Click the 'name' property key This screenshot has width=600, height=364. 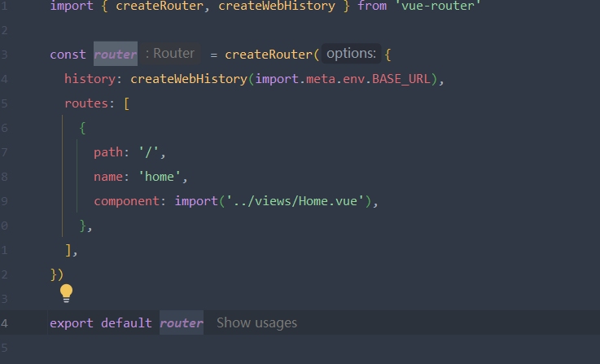(108, 177)
